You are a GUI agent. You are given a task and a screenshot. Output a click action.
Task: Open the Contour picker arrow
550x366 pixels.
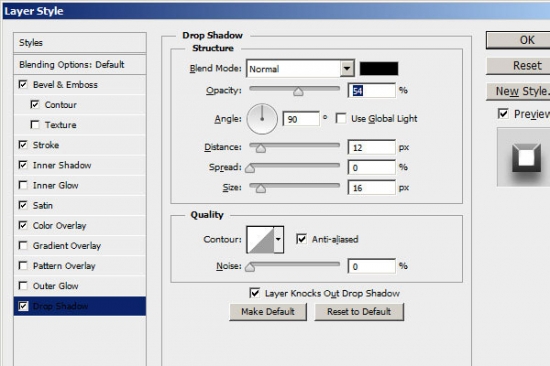[x=279, y=239]
